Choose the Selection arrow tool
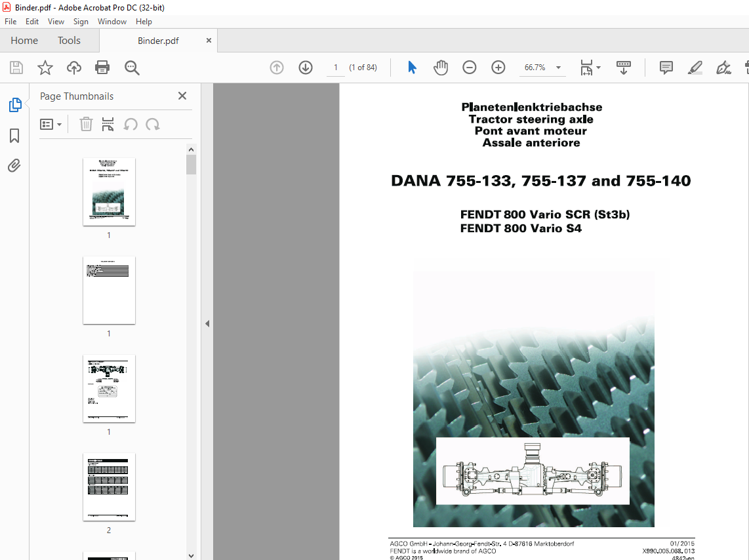The height and width of the screenshot is (560, 749). click(413, 68)
